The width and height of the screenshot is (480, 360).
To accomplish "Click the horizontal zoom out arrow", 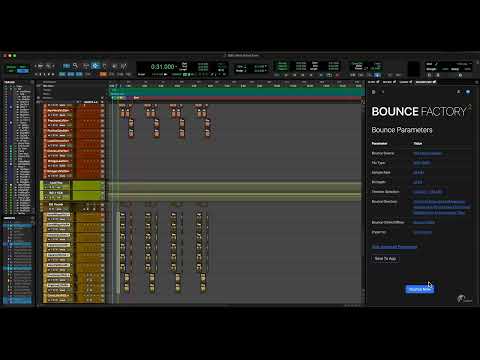I will pos(36,66).
